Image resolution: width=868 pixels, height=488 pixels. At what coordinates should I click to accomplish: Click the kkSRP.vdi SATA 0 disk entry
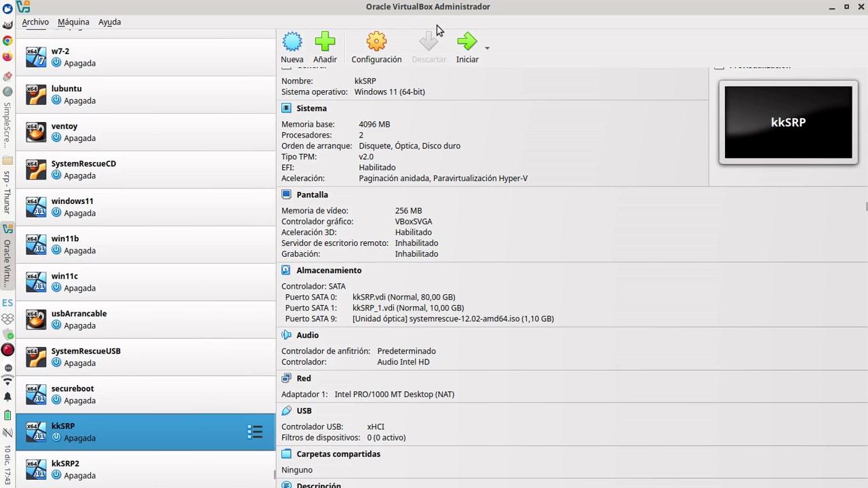(x=403, y=298)
